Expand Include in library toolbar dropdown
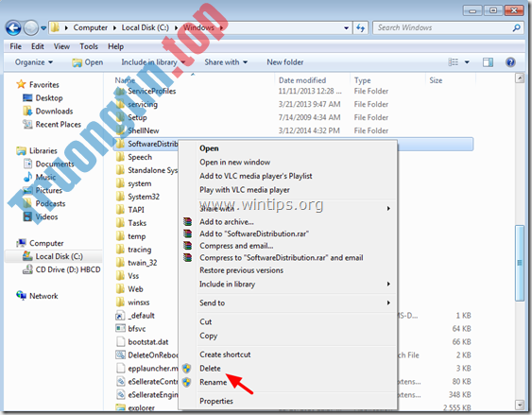Image resolution: width=532 pixels, height=415 pixels. (x=153, y=62)
